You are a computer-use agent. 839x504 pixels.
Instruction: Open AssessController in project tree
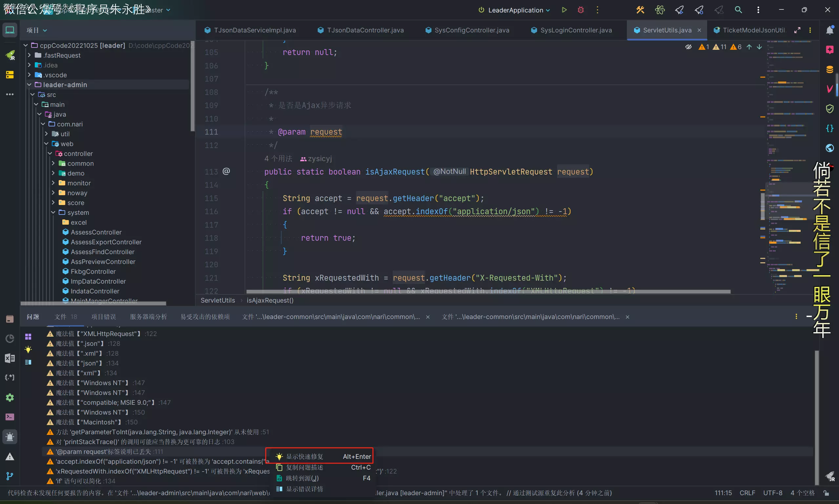click(96, 232)
